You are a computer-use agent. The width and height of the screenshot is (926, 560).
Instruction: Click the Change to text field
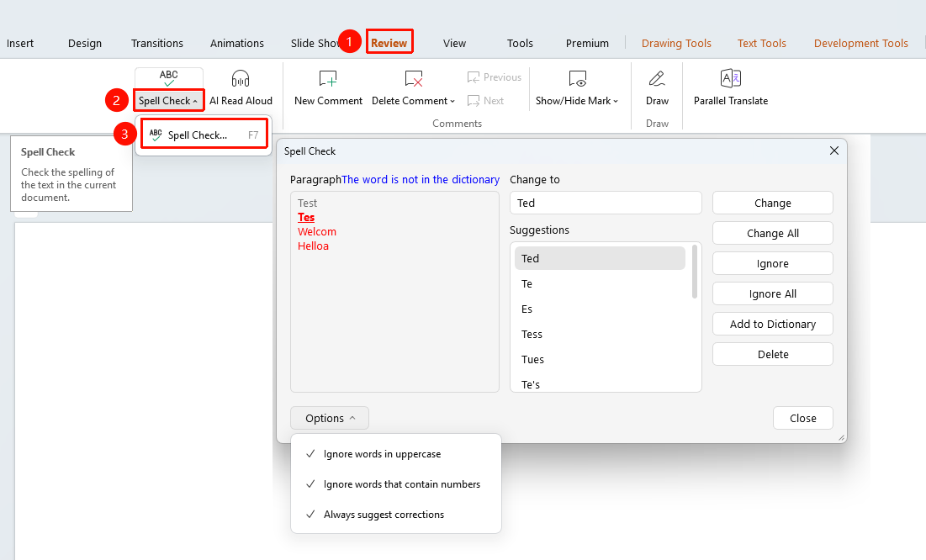coord(606,203)
